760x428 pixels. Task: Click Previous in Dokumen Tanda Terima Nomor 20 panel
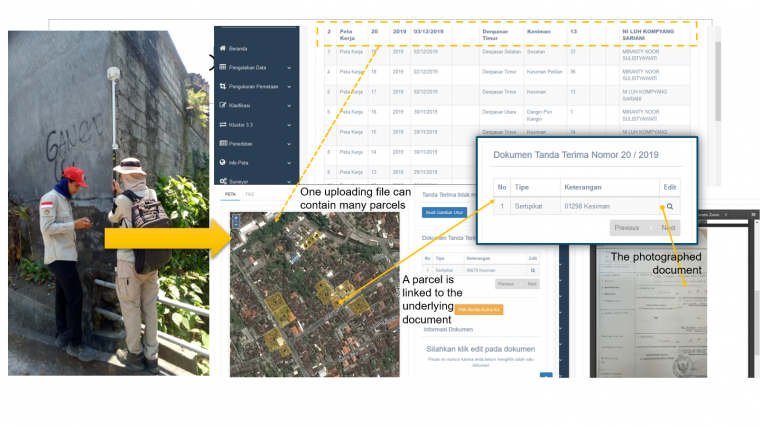coord(626,228)
